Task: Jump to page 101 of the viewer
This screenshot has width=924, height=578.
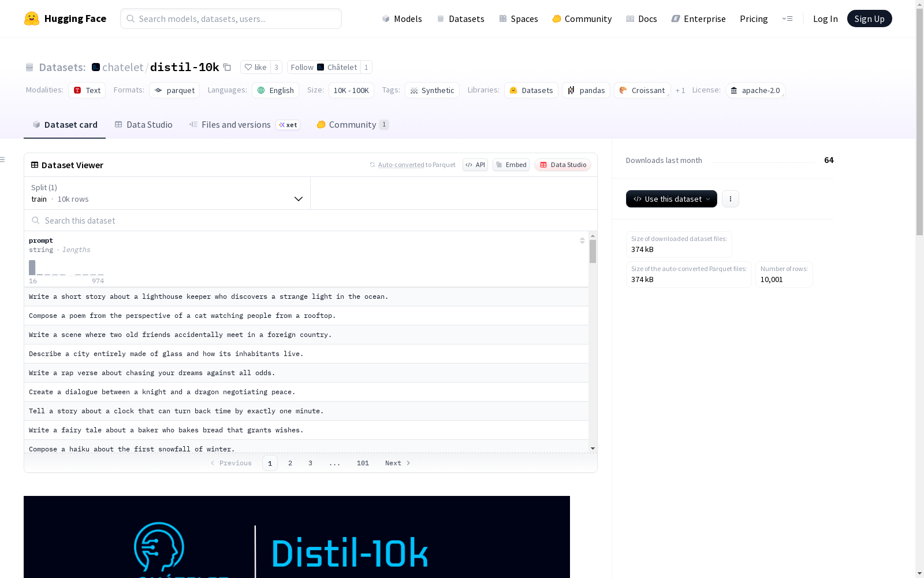Action: click(363, 463)
